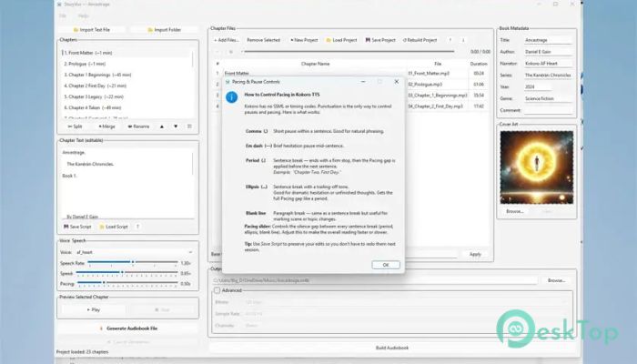Move chapter file up arrow in toolbar
This screenshot has height=364, width=637.
coord(450,40)
